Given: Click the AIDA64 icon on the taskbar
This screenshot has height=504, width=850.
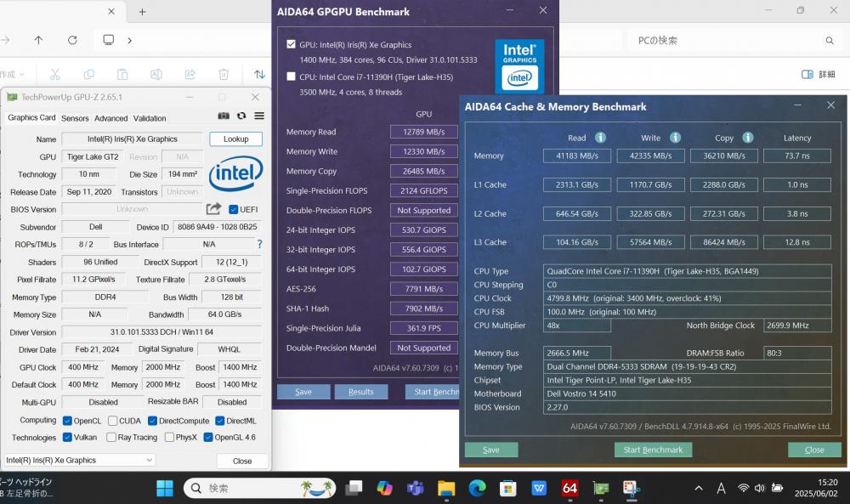Looking at the screenshot, I should pyautogui.click(x=569, y=489).
